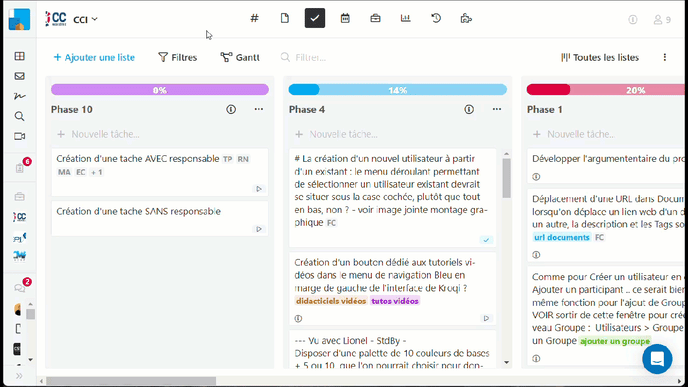
Task: Click the info icon near user count
Action: pos(633,20)
